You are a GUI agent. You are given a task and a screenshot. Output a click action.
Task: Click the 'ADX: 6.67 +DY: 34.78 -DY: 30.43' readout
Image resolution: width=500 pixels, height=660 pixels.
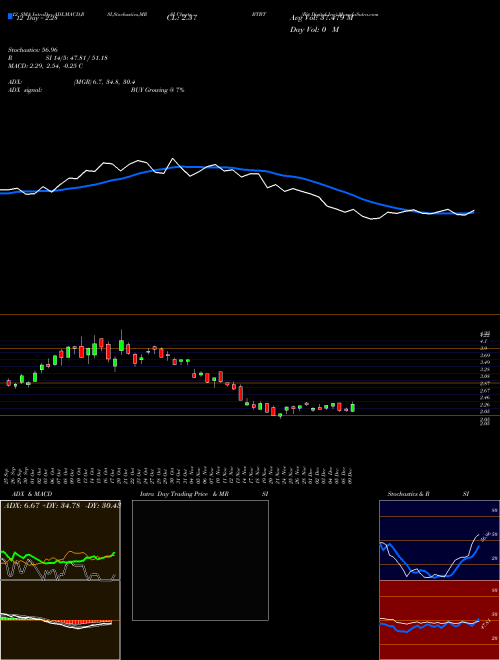62,506
